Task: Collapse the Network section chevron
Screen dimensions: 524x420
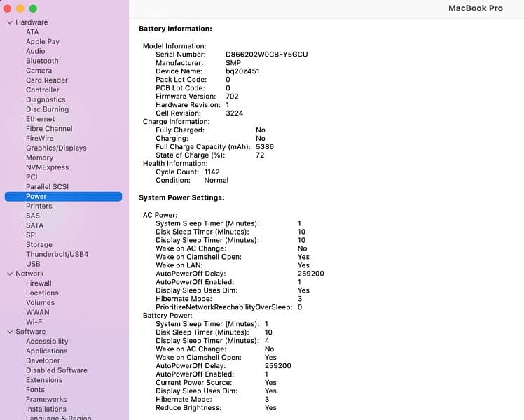Action: [9, 274]
